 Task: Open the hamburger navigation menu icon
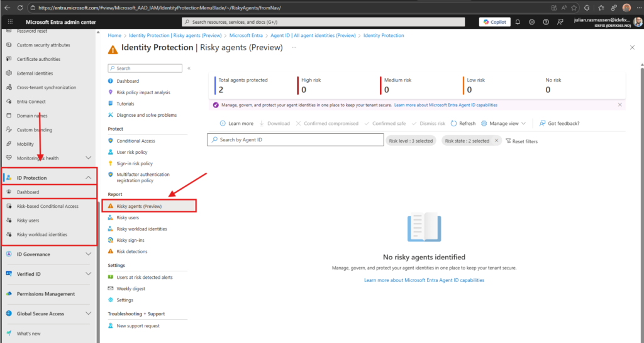pos(10,22)
